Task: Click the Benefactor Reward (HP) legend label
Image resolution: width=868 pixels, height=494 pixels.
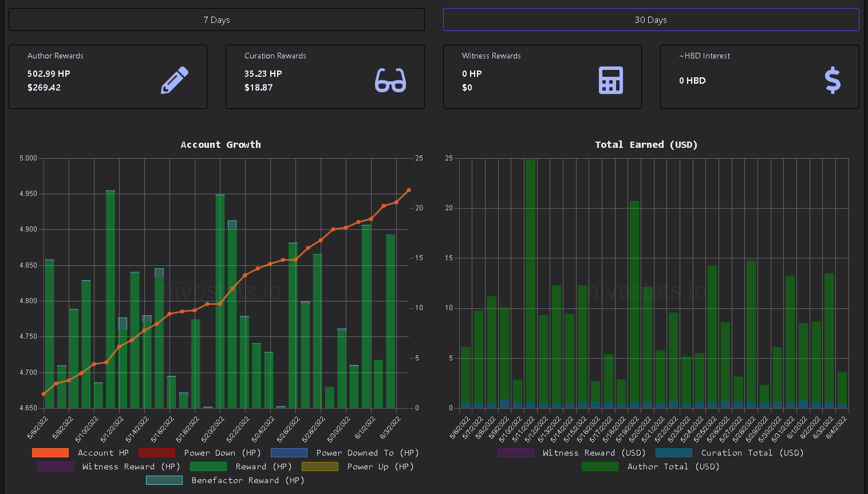Action: point(248,480)
